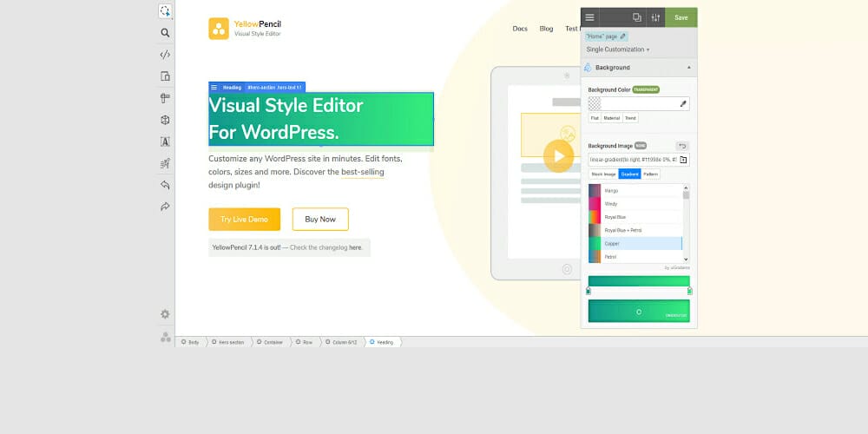Switch to the Trend color palette tab
Image resolution: width=868 pixels, height=434 pixels.
pyautogui.click(x=630, y=118)
